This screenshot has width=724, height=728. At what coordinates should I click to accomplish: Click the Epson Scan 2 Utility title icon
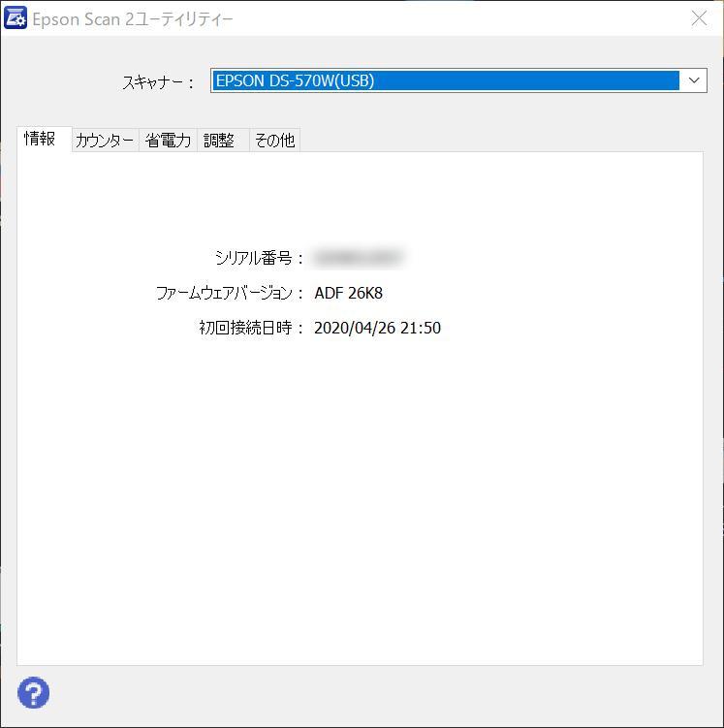(x=16, y=18)
